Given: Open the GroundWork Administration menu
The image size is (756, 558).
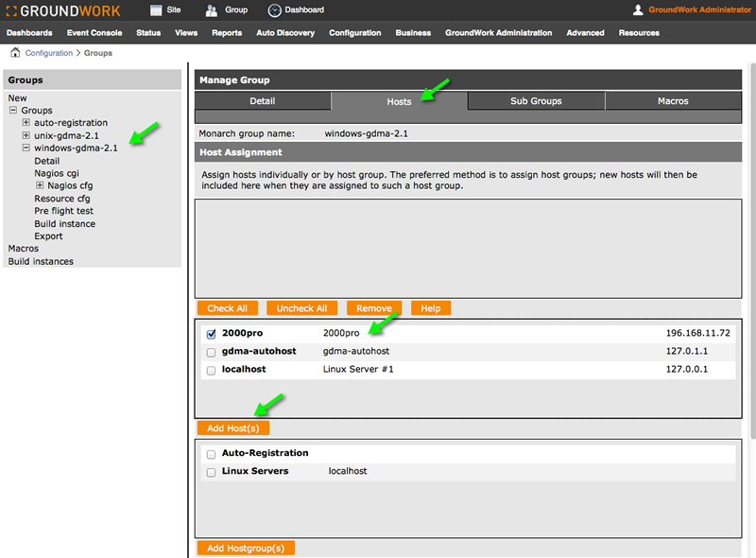Looking at the screenshot, I should [x=499, y=33].
